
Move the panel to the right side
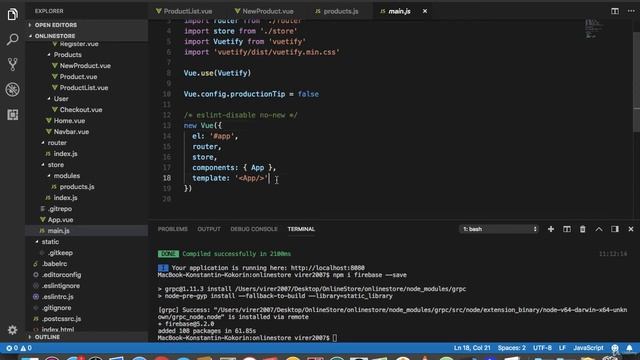point(615,229)
